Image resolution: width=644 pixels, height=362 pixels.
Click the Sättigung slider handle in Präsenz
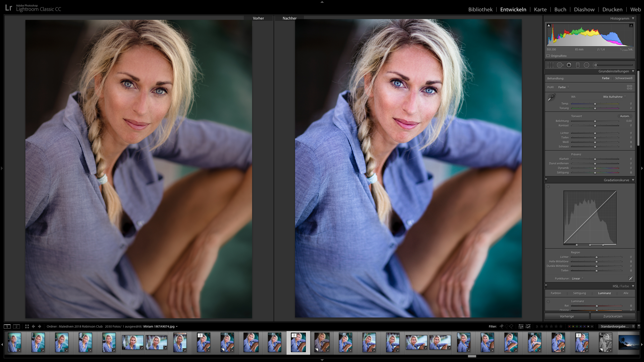(x=595, y=173)
